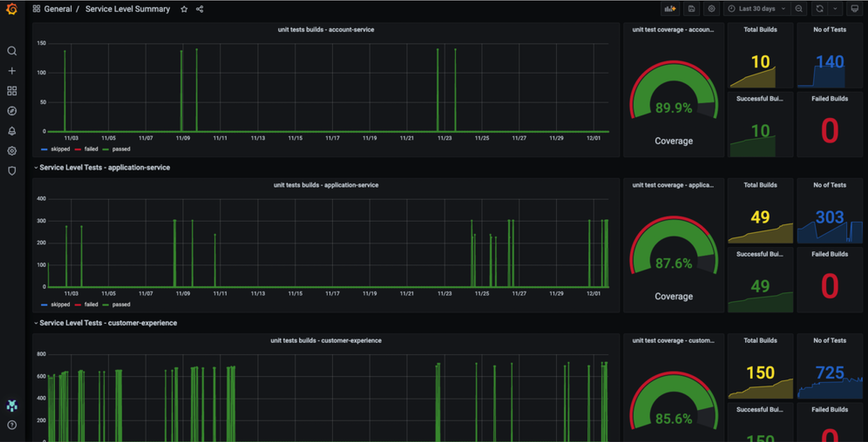Click the Service Level Summary title
Image resolution: width=868 pixels, height=442 pixels.
click(x=127, y=9)
